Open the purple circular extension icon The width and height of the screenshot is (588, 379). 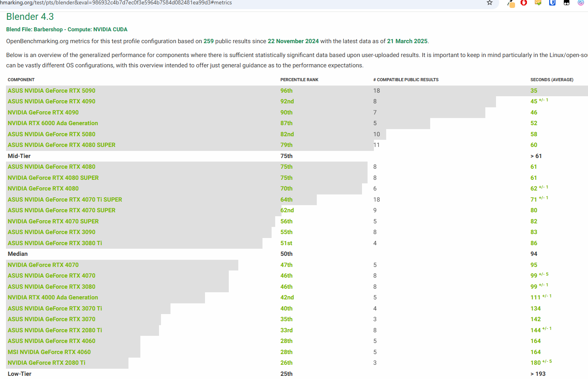[x=580, y=3]
